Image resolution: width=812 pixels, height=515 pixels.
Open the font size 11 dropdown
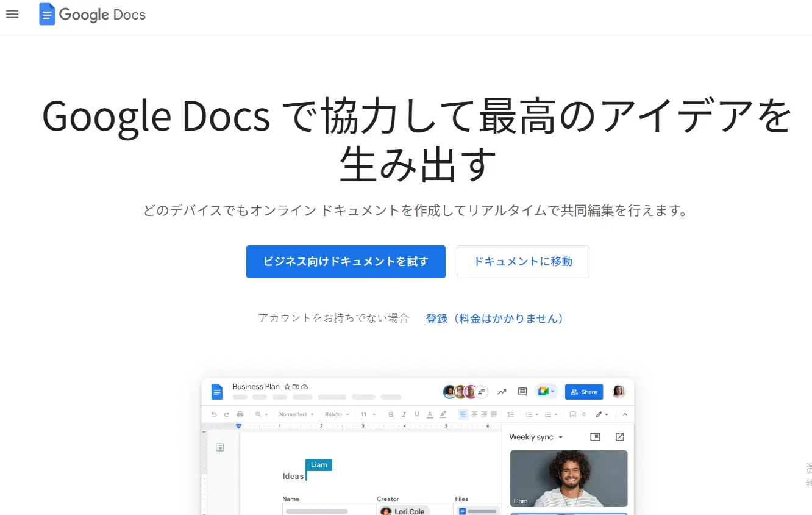point(368,414)
